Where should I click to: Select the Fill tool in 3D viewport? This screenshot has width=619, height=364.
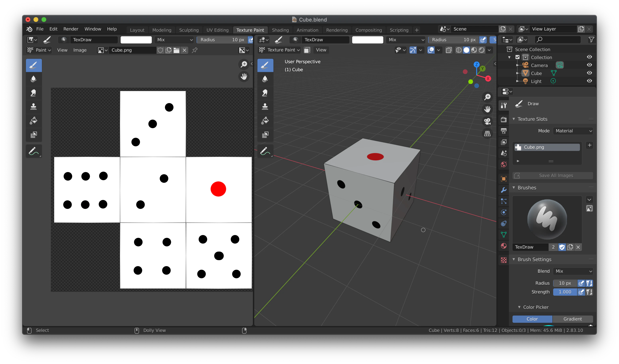[x=265, y=121]
